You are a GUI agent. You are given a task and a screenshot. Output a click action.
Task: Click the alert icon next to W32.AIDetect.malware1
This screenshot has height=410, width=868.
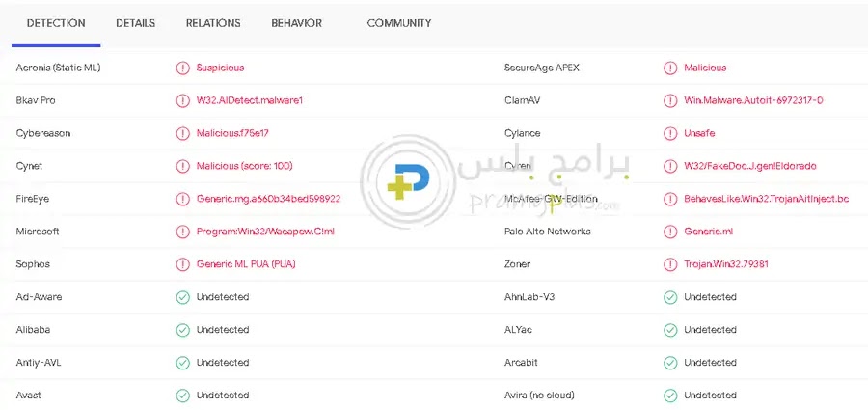(182, 101)
